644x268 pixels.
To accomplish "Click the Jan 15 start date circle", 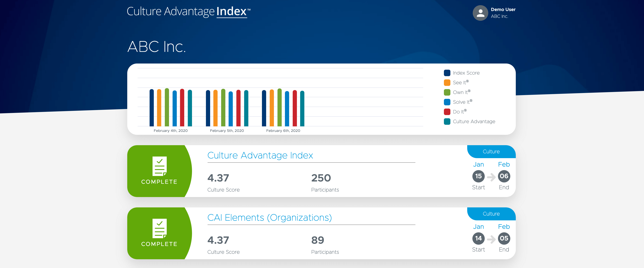I will (x=478, y=176).
